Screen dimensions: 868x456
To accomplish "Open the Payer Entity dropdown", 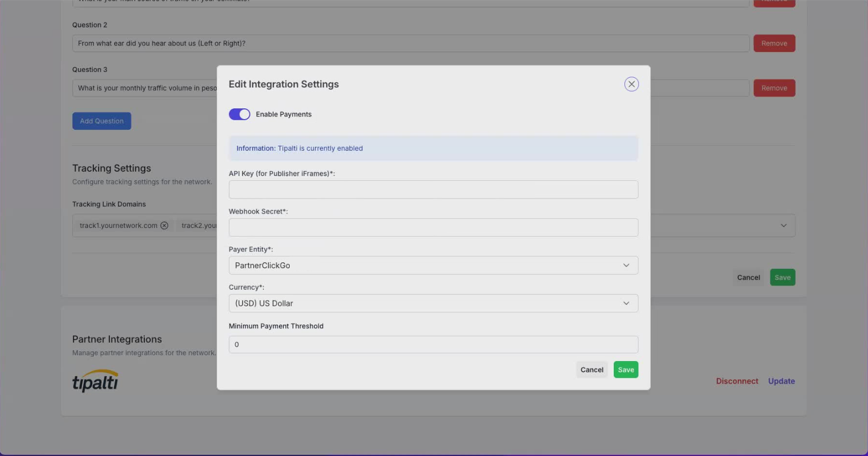I will click(433, 266).
